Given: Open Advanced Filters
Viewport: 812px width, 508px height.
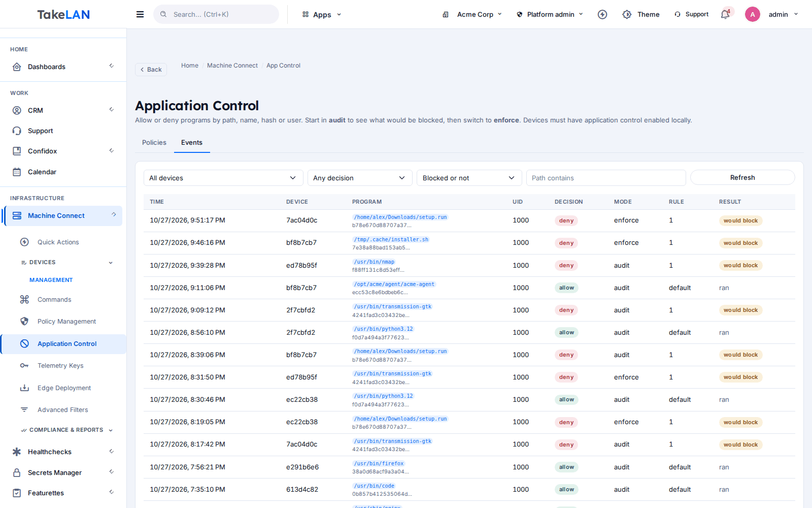Looking at the screenshot, I should (x=62, y=409).
